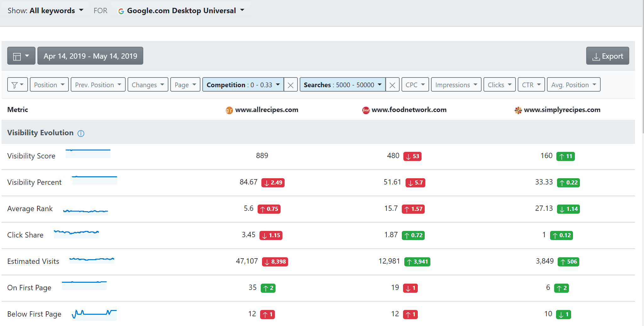Click the allrecipes site favicon
The image size is (644, 326).
point(229,110)
